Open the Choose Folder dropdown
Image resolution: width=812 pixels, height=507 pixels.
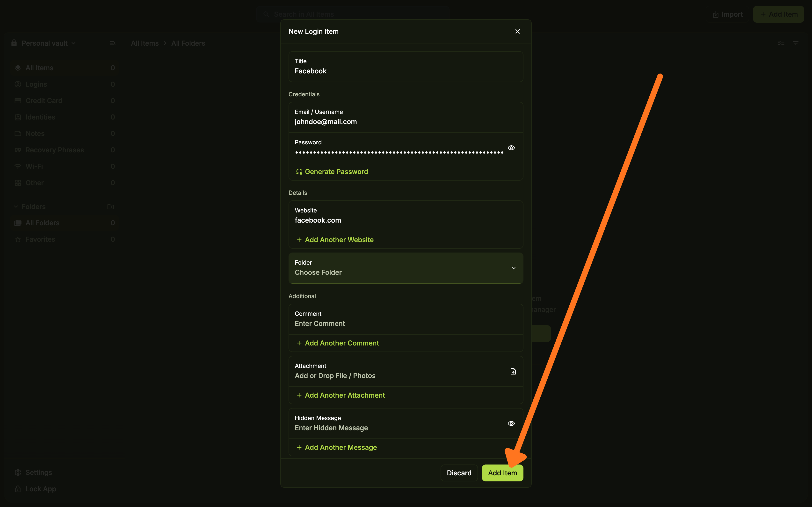405,268
